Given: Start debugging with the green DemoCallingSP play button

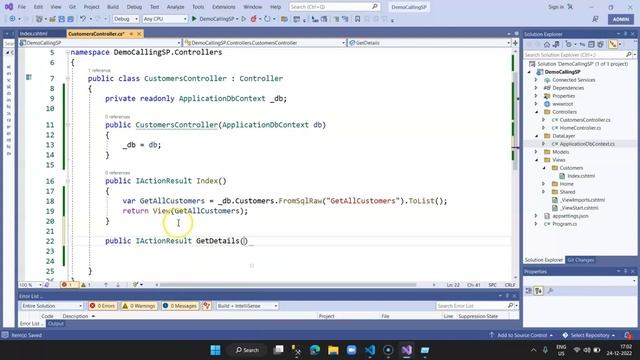Looking at the screenshot, I should [194, 19].
